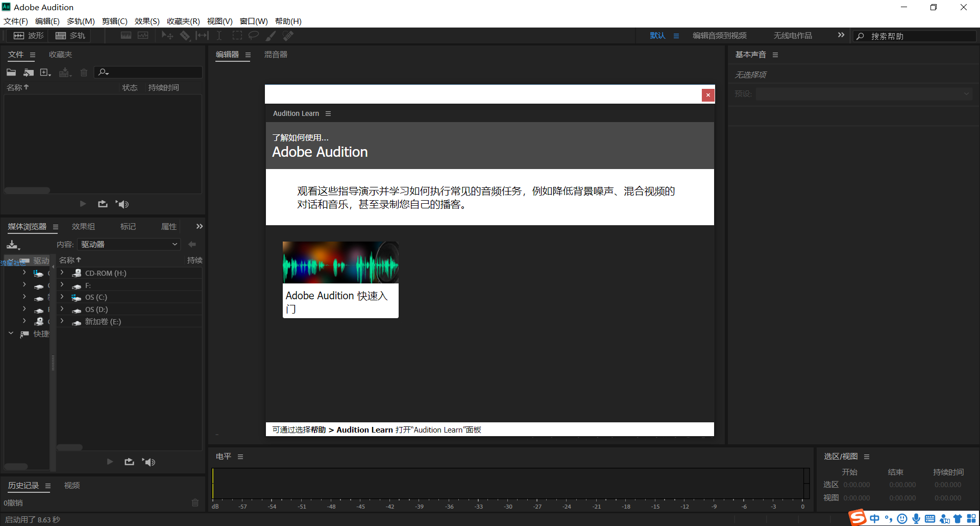Select the Slip tool
Screen dimensions: 980x526
[x=202, y=35]
